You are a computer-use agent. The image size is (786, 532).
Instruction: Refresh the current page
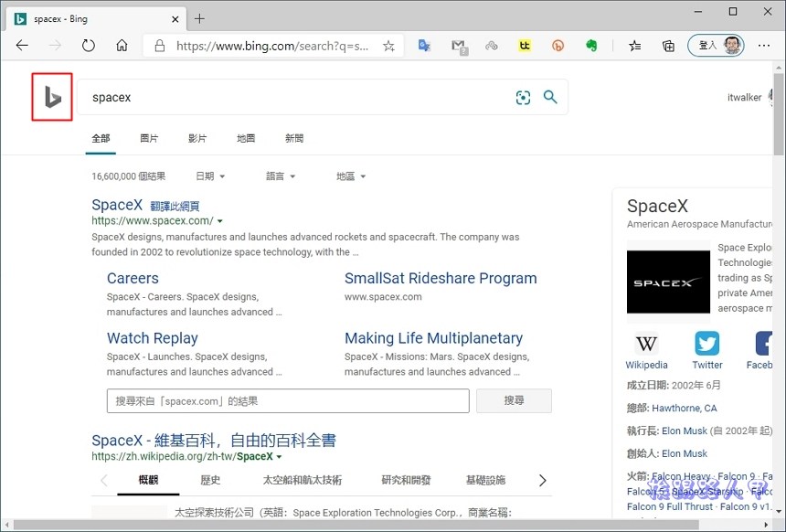[89, 46]
